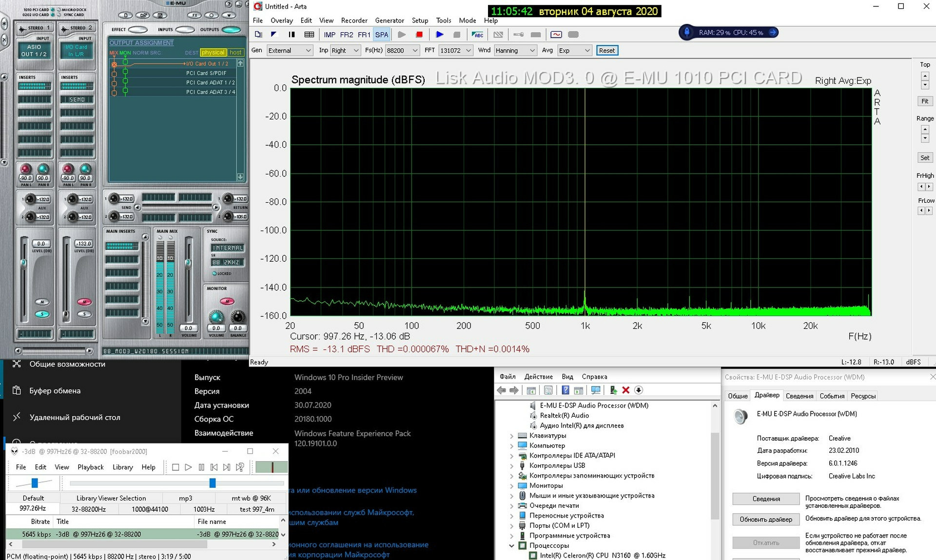Open the Mode menu in ARTA
The width and height of the screenshot is (936, 560).
tap(468, 20)
